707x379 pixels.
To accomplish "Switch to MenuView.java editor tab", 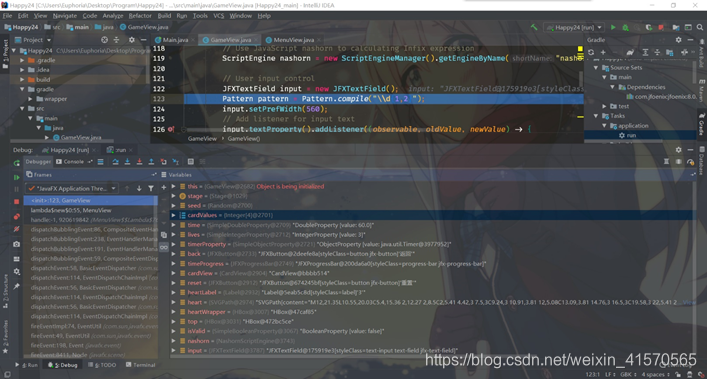I will click(294, 40).
